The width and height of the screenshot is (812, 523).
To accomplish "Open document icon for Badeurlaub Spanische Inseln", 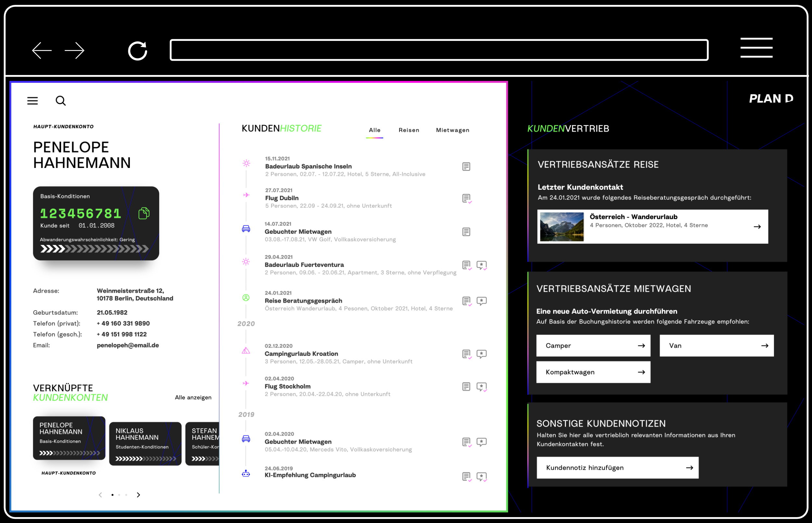I will click(466, 166).
